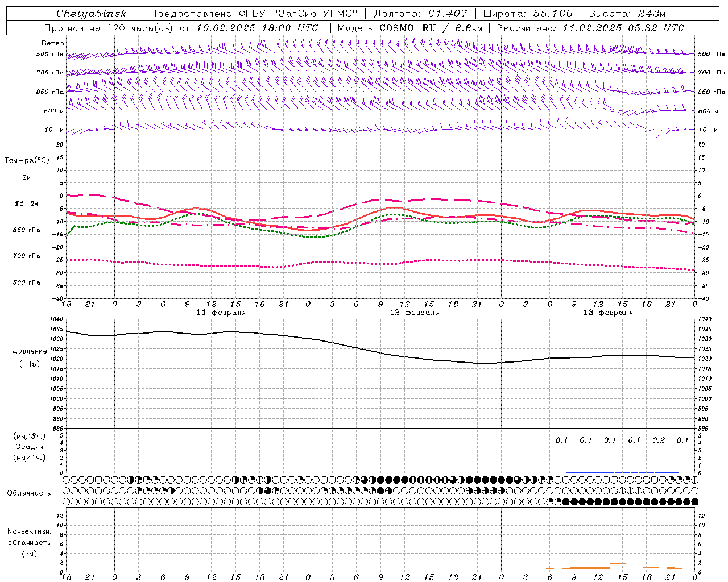
Task: Click the 'Ветер' wind panel label
Action: (53, 43)
